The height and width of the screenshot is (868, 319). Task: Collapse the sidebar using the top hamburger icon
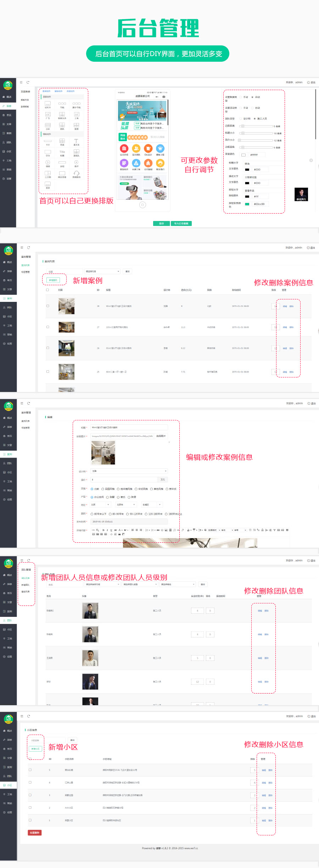(x=21, y=82)
